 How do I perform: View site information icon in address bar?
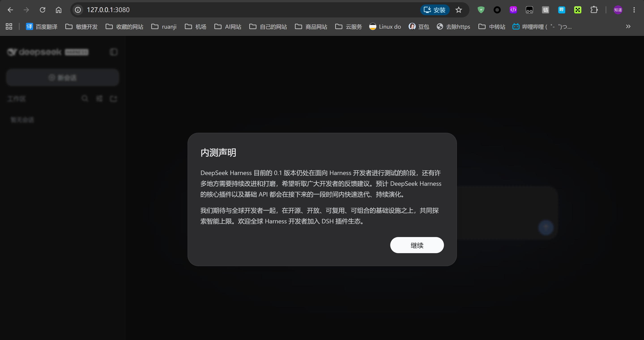coord(78,10)
